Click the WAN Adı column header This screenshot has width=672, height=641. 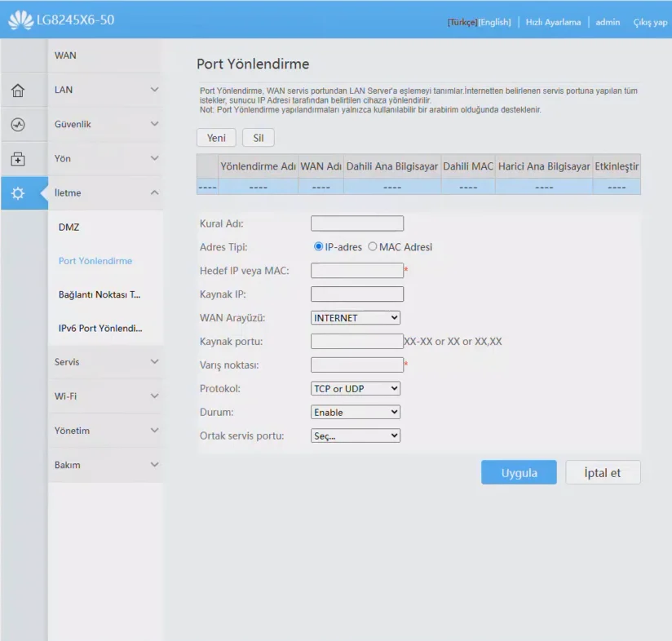(321, 166)
